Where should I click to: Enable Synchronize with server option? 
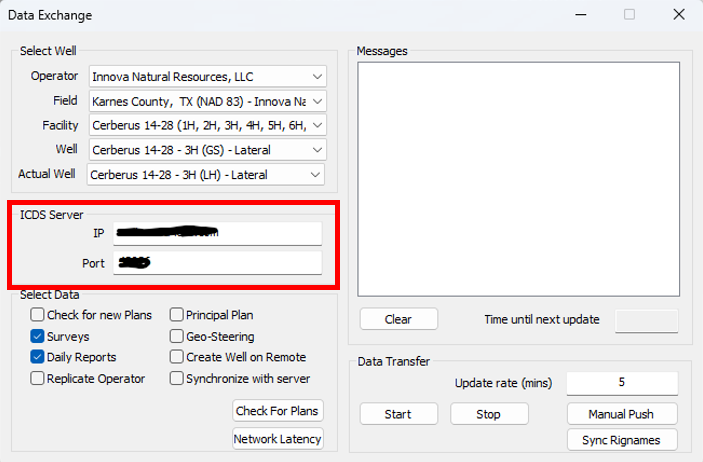pyautogui.click(x=177, y=379)
